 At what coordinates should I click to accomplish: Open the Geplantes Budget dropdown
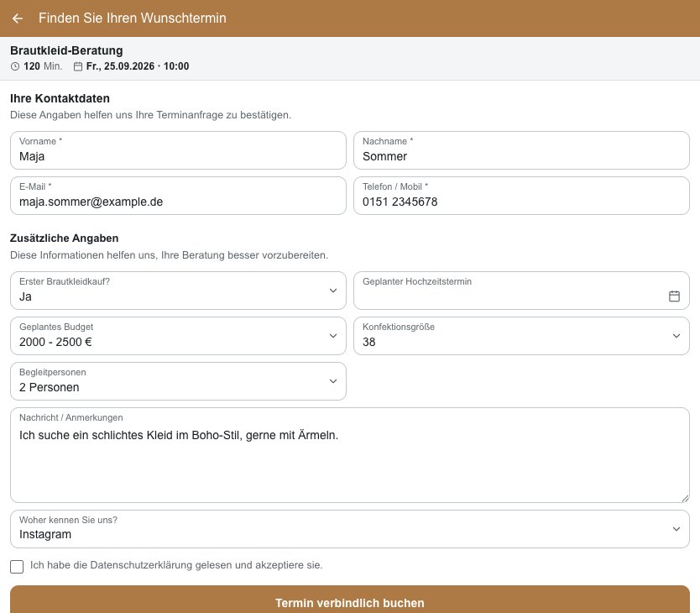(x=178, y=336)
